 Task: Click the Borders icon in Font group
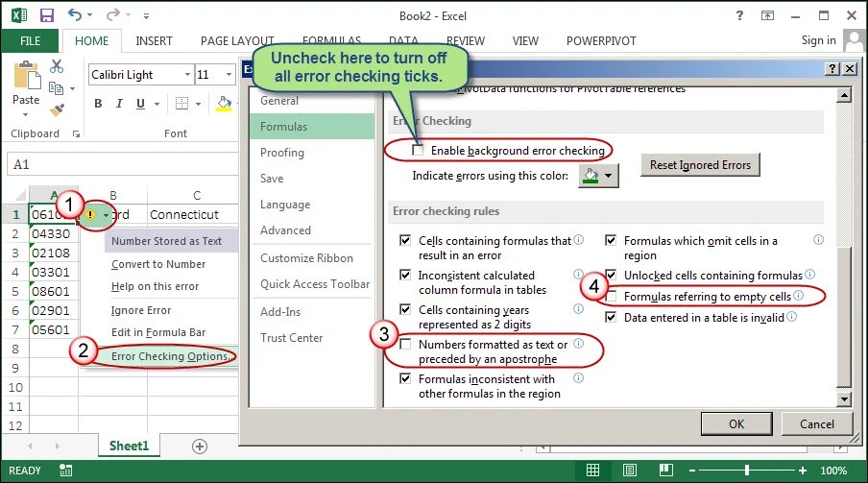coord(181,103)
